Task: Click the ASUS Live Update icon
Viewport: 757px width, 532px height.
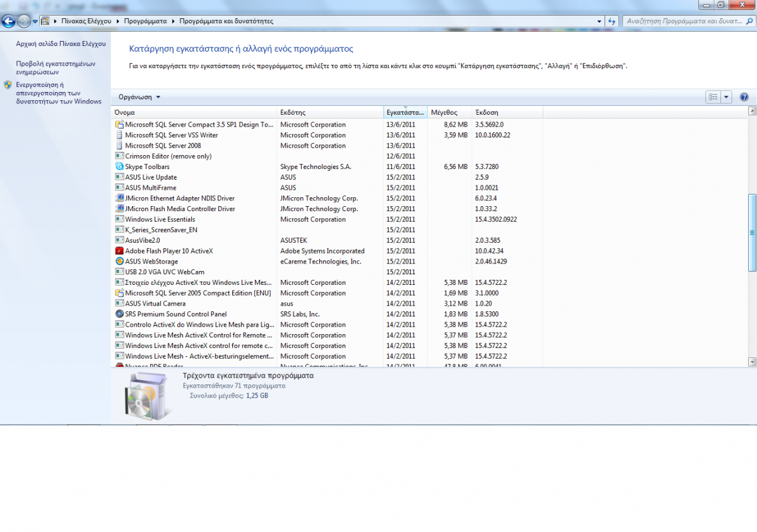Action: click(x=120, y=177)
